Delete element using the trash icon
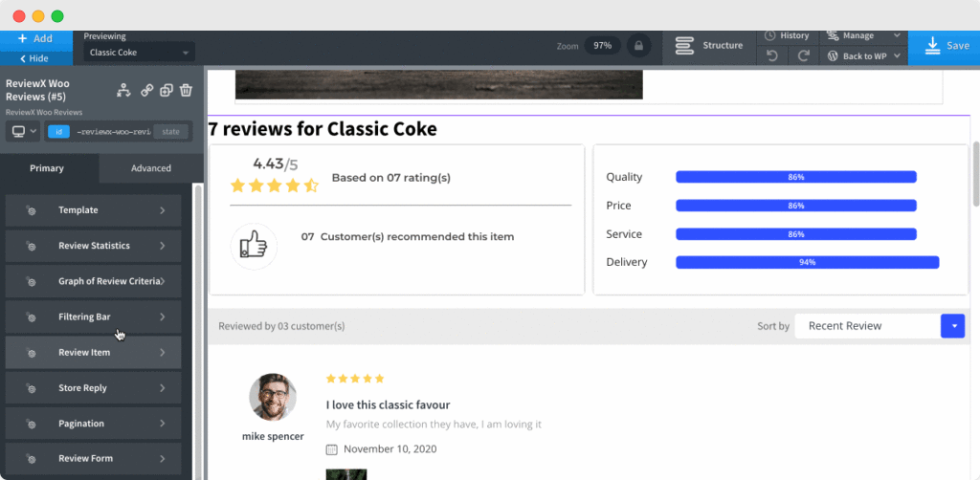Screen dimensions: 980x480 [x=186, y=91]
